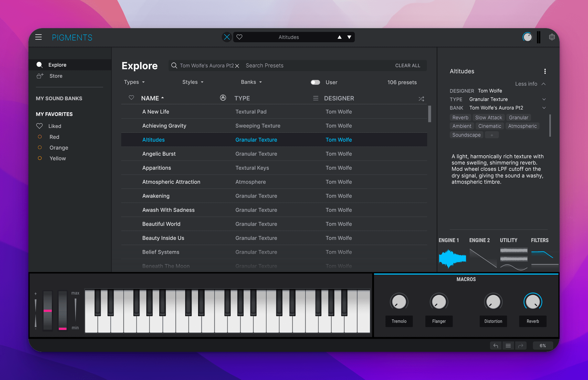Click the Slow Attack tag
Viewport: 588px width, 380px height.
488,117
